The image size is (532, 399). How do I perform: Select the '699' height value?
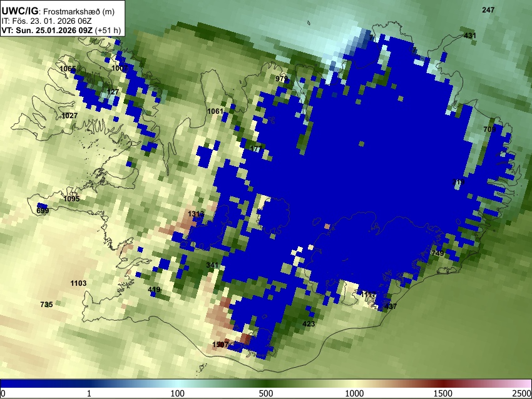43,211
